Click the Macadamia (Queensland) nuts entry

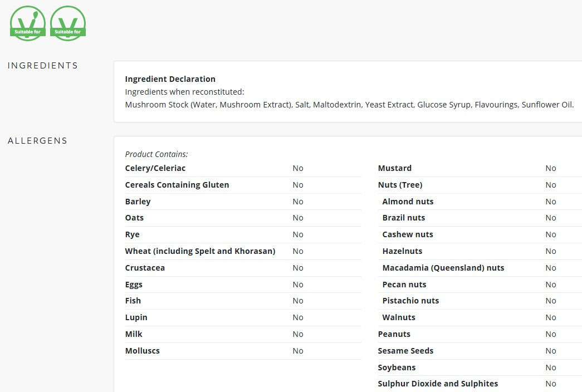tap(443, 268)
